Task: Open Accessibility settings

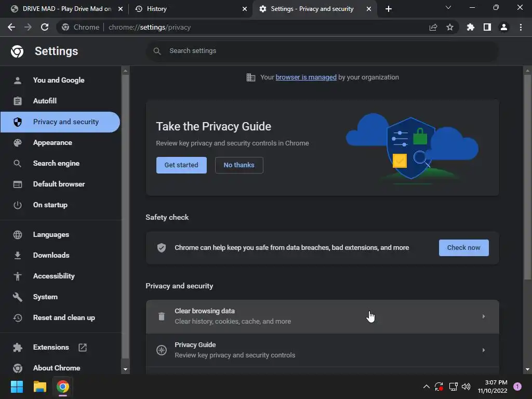Action: pyautogui.click(x=60, y=276)
